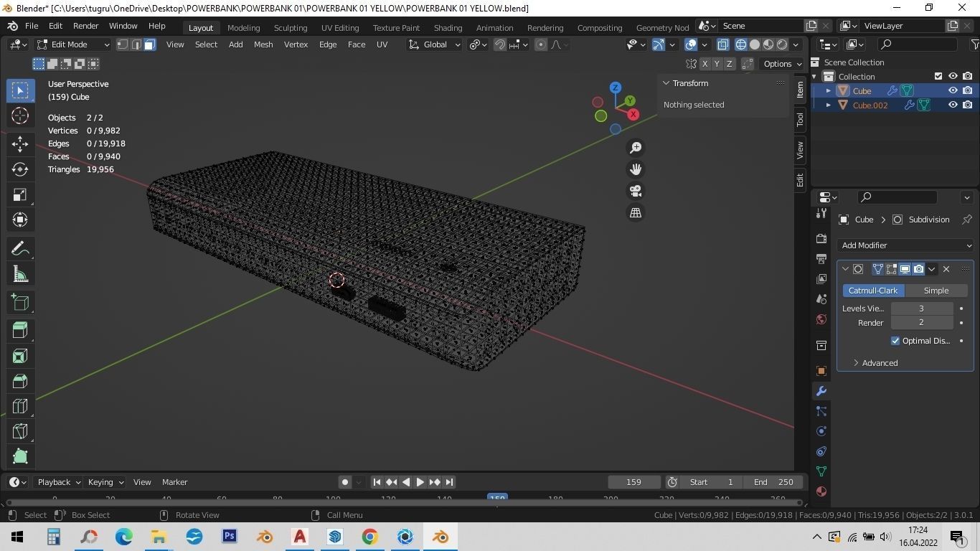This screenshot has height=551, width=980.
Task: Switch to edge select mode
Action: tap(136, 44)
